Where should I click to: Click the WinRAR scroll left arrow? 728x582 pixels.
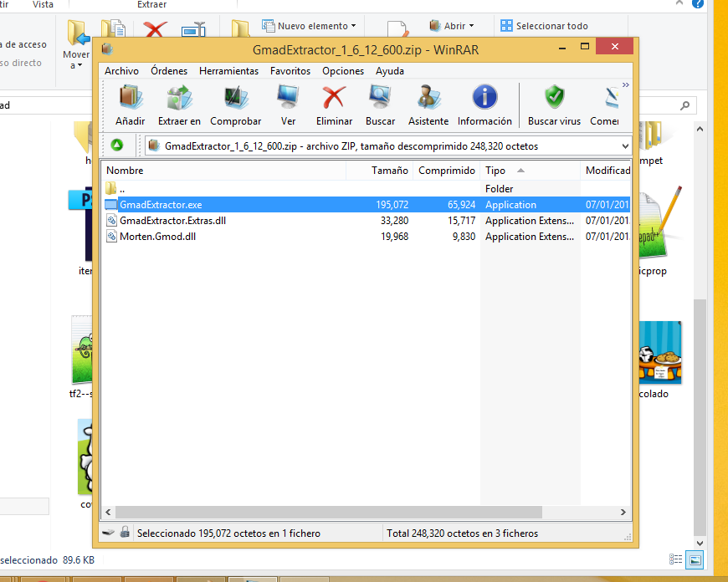coord(108,512)
